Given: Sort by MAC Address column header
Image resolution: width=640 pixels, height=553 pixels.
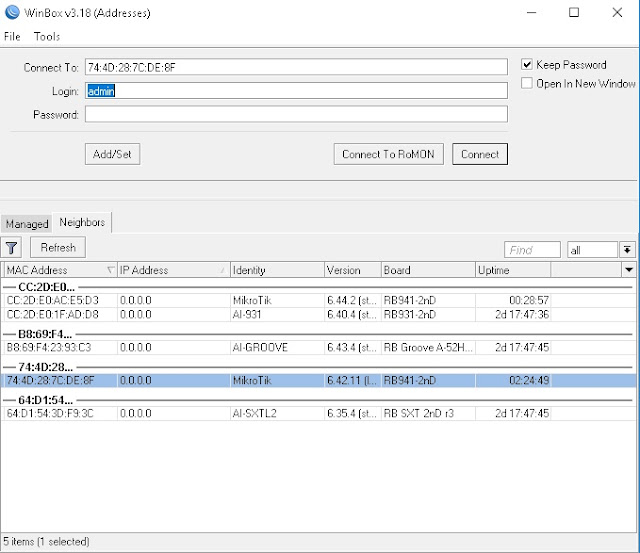Looking at the screenshot, I should [60, 270].
